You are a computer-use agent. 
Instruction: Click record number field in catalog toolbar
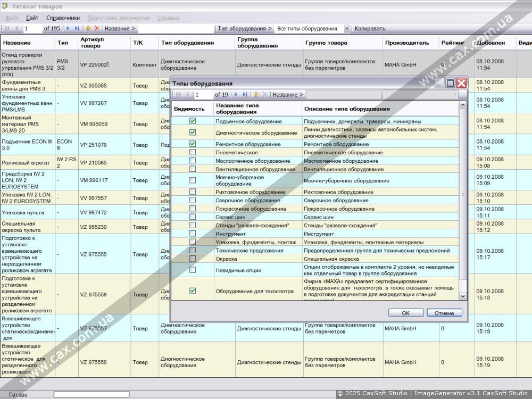32,29
